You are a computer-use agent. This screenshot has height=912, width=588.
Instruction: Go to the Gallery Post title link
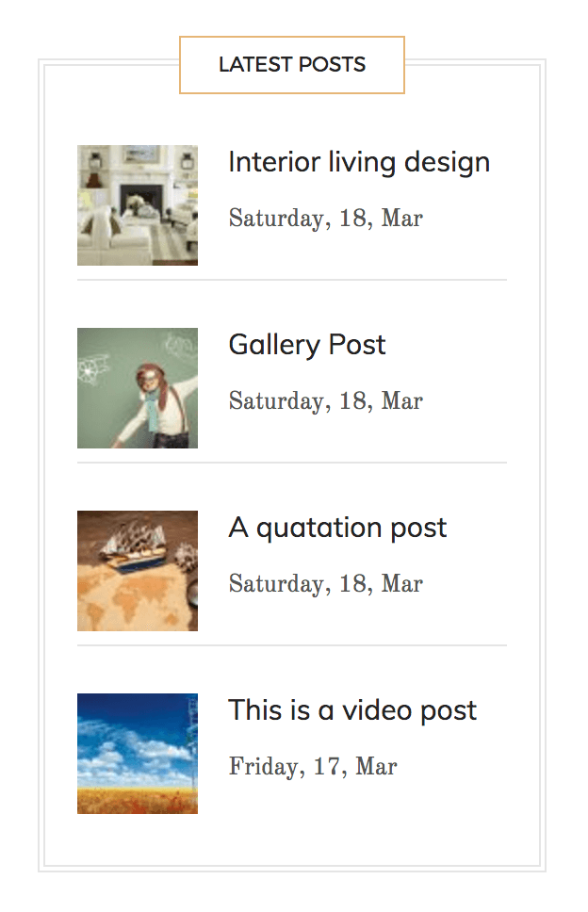pos(307,345)
